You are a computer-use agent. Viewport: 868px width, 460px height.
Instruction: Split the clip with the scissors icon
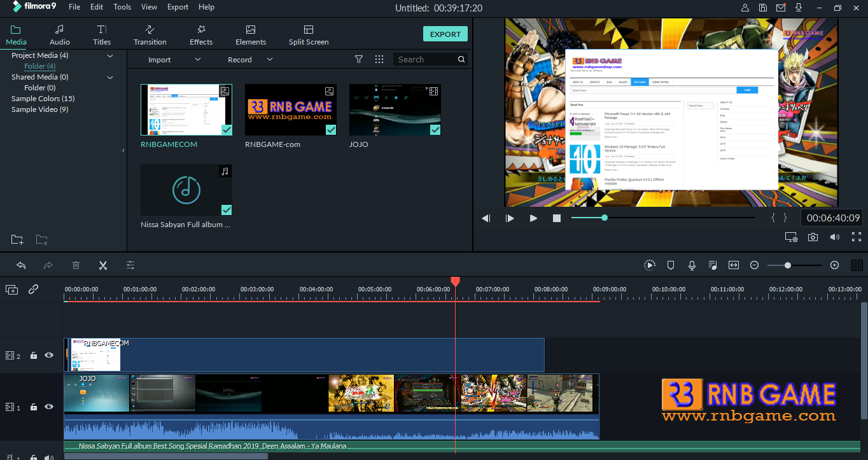click(x=103, y=265)
